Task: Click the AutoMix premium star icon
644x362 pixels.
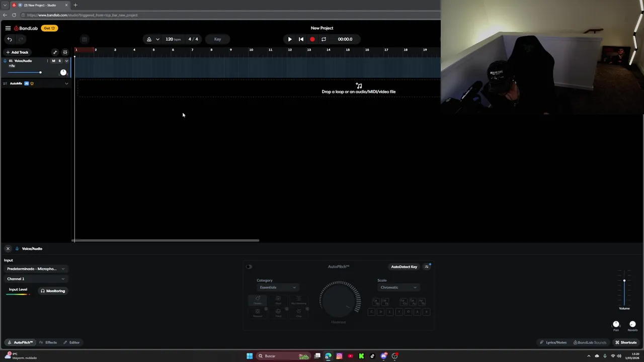Action: coord(32,83)
